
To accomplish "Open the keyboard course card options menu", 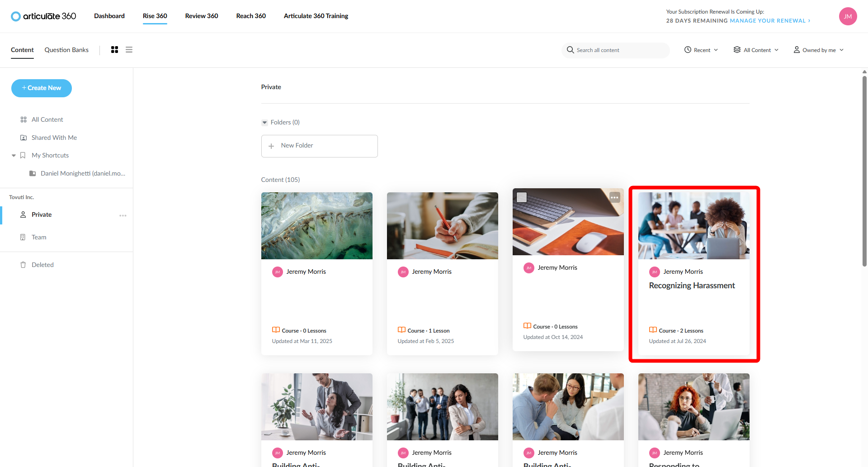I will [x=614, y=197].
